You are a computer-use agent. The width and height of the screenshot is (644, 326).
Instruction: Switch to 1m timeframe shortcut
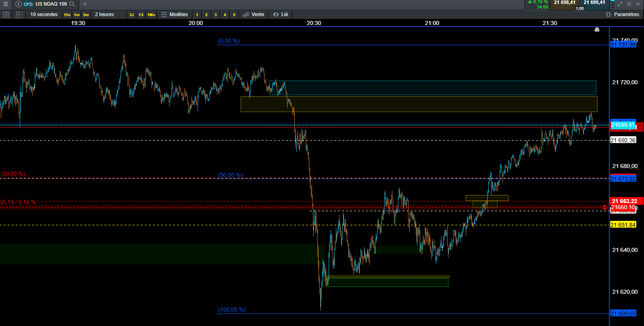pyautogui.click(x=77, y=15)
